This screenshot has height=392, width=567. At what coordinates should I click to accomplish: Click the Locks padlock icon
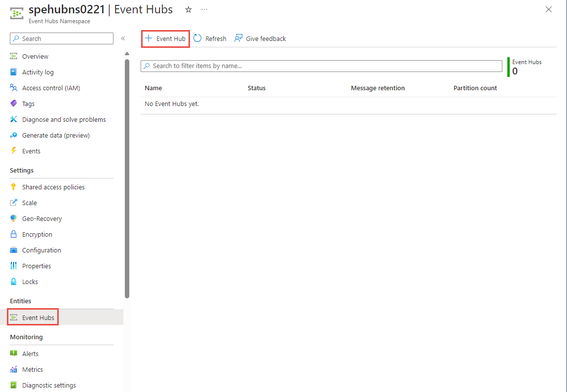coord(13,282)
